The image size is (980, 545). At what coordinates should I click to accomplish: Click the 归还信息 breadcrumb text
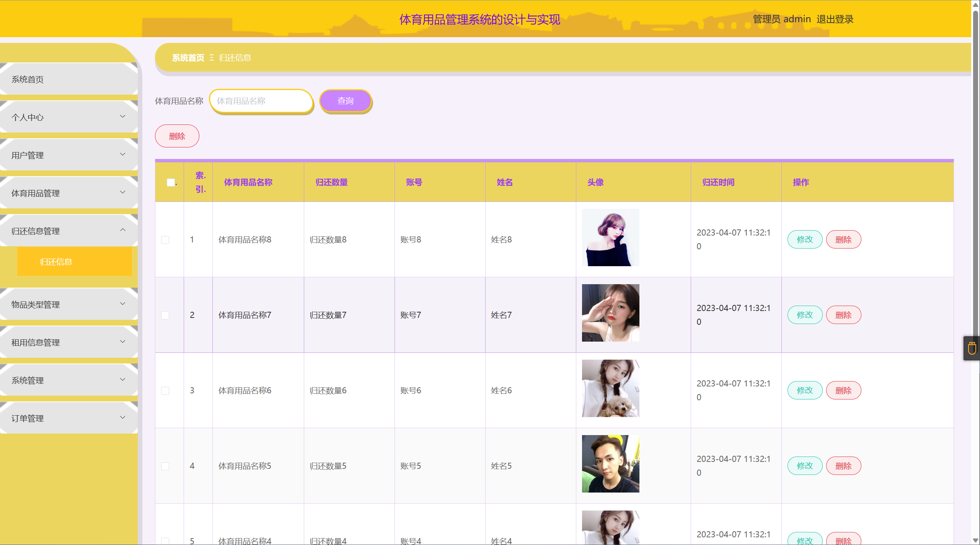235,58
